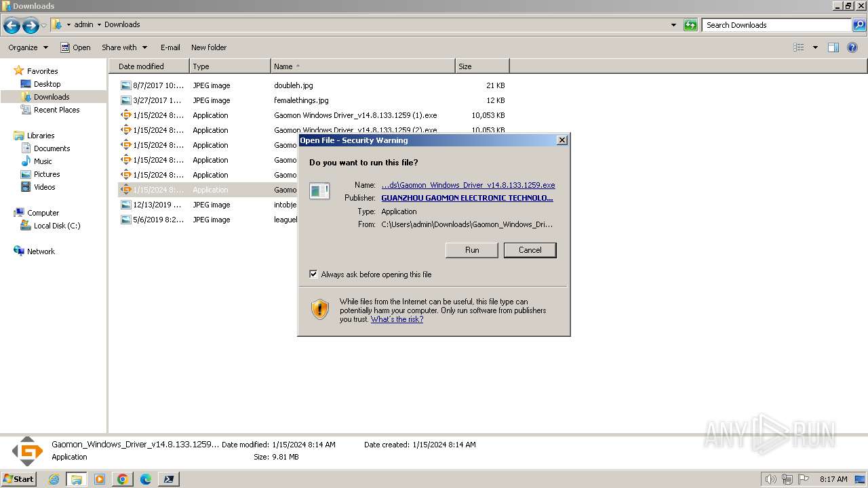Image resolution: width=868 pixels, height=488 pixels.
Task: Click Run in the security warning
Action: pyautogui.click(x=472, y=250)
